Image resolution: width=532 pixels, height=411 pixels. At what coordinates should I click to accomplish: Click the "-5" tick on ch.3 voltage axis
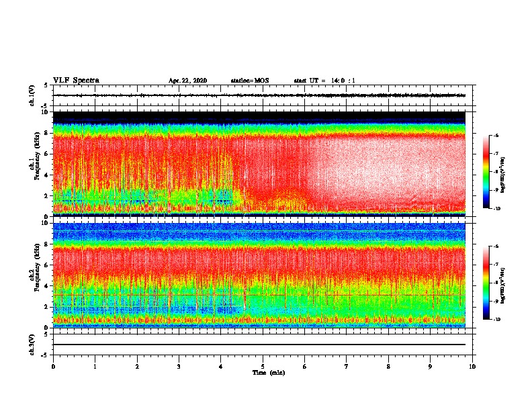point(45,355)
